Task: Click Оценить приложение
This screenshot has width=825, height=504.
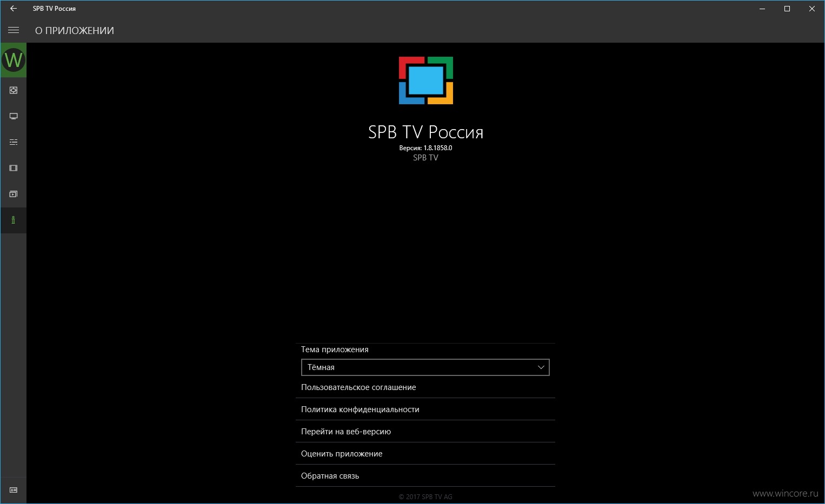Action: [x=425, y=454]
